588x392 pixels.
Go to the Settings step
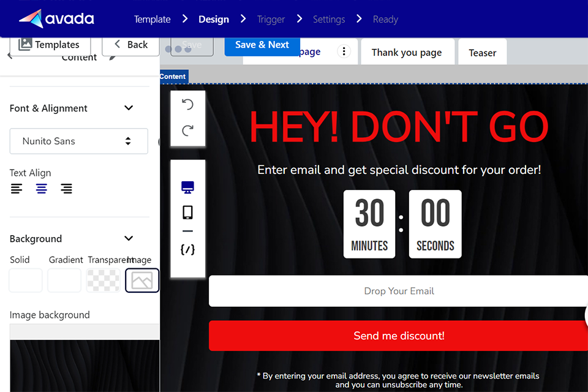[x=329, y=19]
